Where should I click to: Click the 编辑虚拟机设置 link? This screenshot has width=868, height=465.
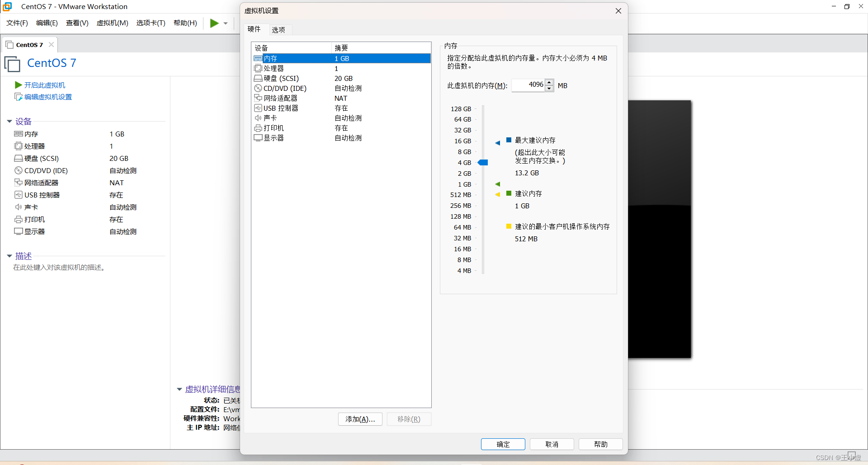(x=48, y=97)
